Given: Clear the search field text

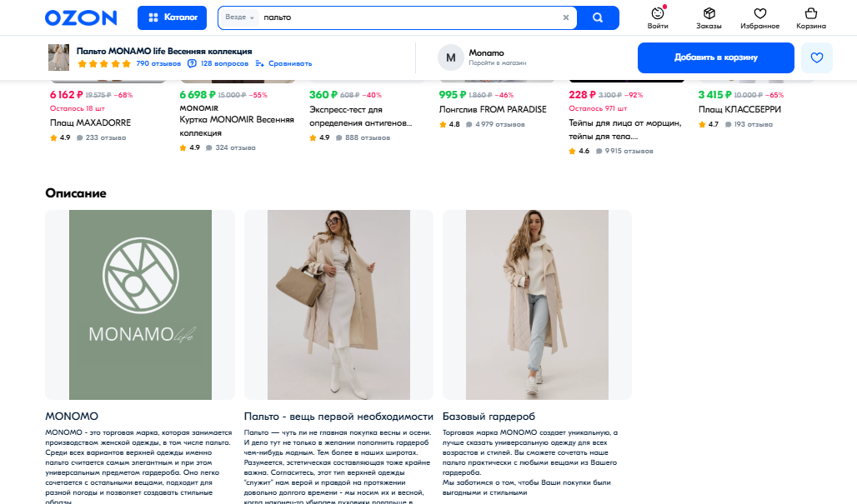Looking at the screenshot, I should [566, 17].
